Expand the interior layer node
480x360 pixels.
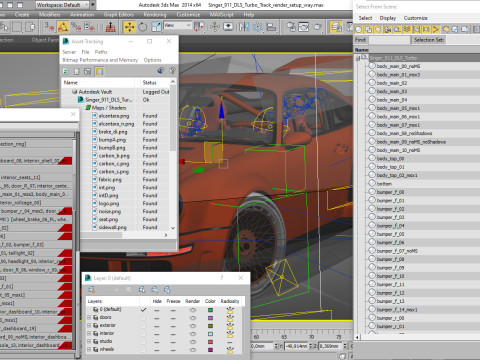pyautogui.click(x=89, y=333)
